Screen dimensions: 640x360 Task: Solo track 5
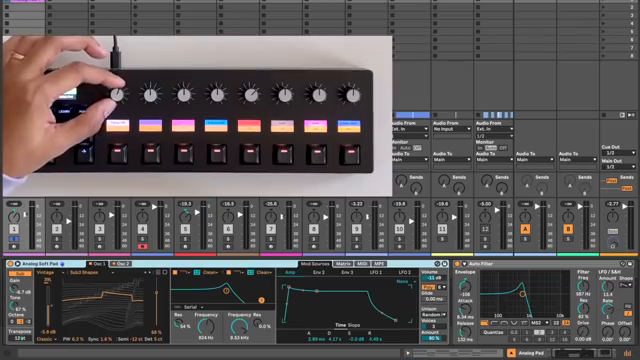tap(185, 239)
